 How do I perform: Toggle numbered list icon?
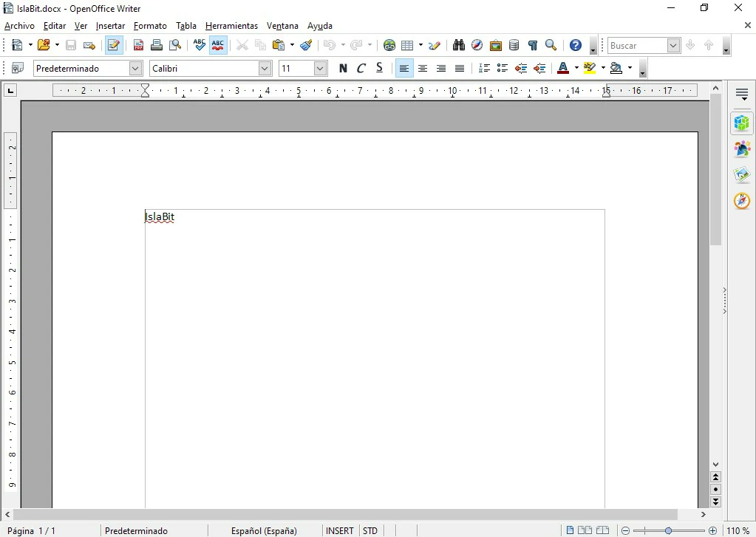[x=484, y=68]
